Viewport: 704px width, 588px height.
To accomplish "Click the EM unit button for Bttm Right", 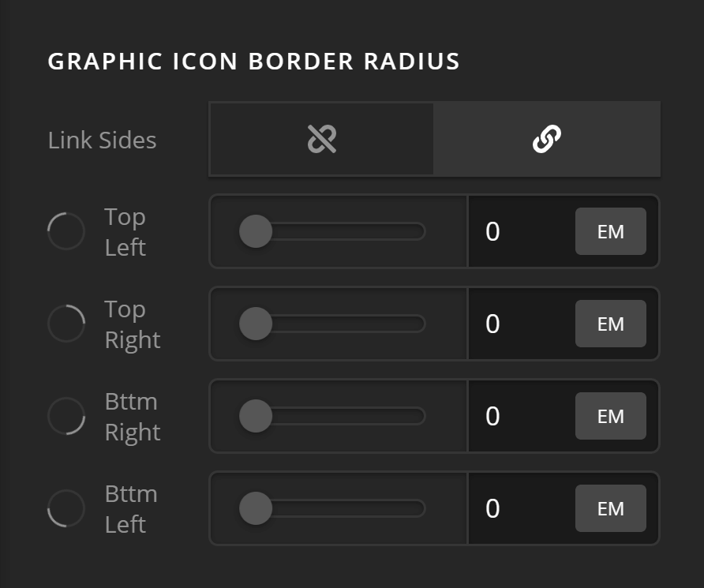I will pos(610,416).
